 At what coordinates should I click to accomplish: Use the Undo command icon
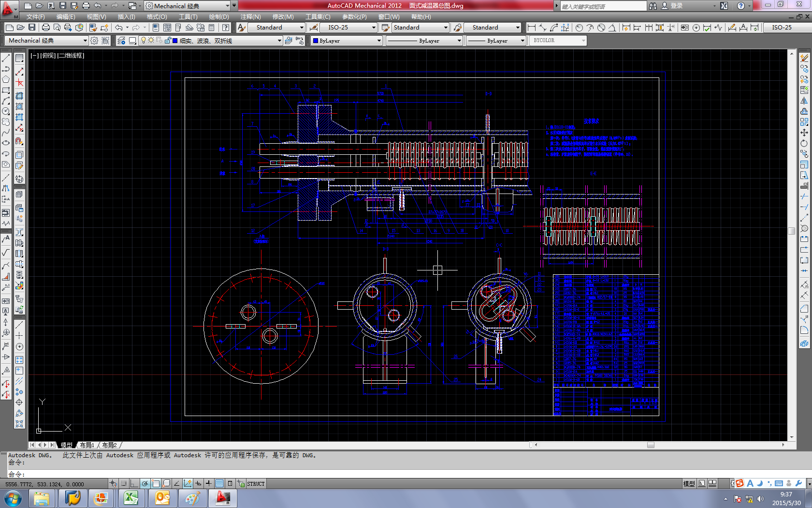point(118,28)
